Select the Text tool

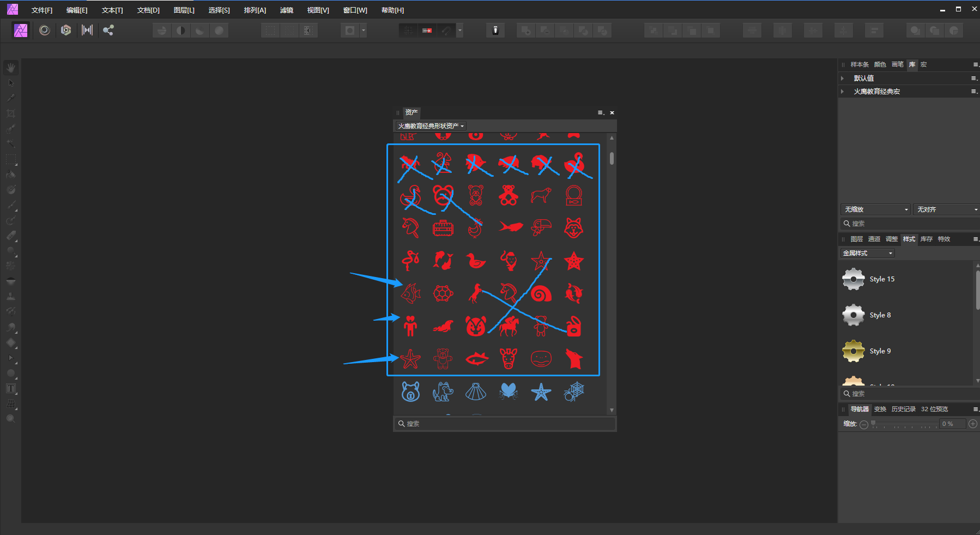click(11, 388)
